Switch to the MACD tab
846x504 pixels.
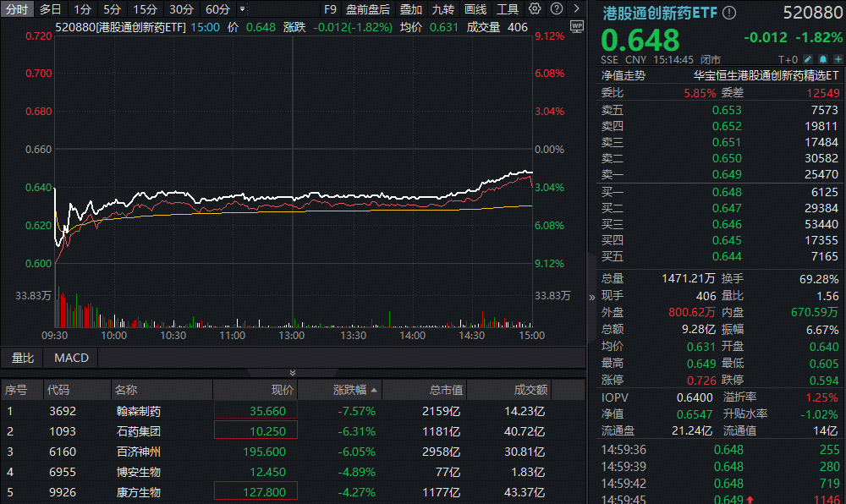[70, 358]
